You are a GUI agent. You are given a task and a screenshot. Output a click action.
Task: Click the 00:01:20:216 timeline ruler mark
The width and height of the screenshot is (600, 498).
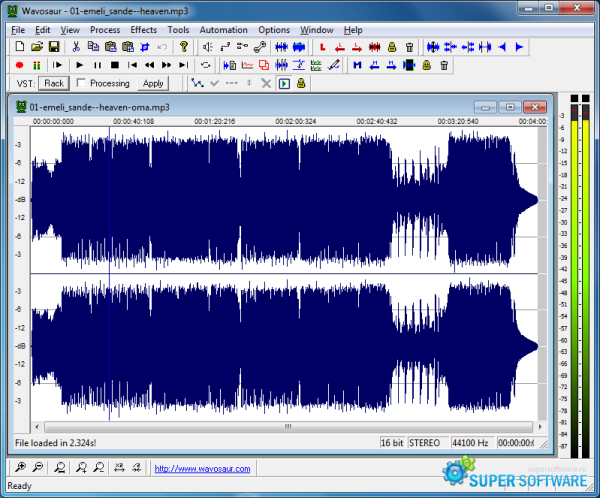tap(215, 121)
